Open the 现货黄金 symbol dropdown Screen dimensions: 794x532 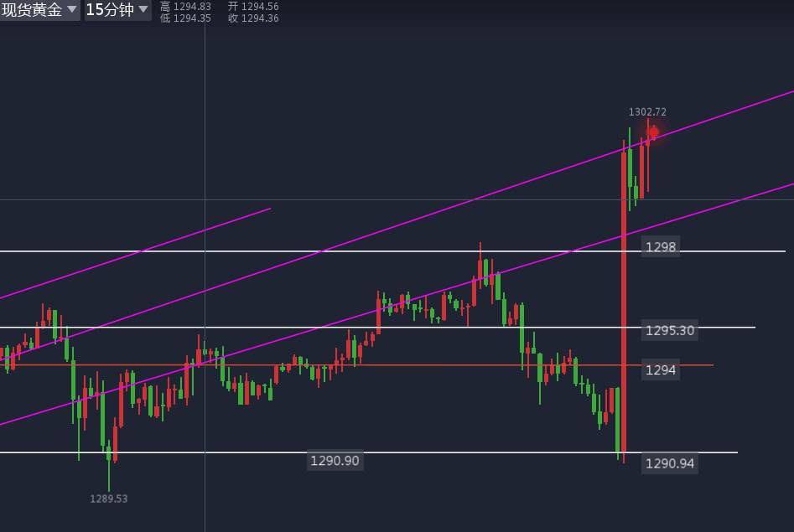pos(39,9)
